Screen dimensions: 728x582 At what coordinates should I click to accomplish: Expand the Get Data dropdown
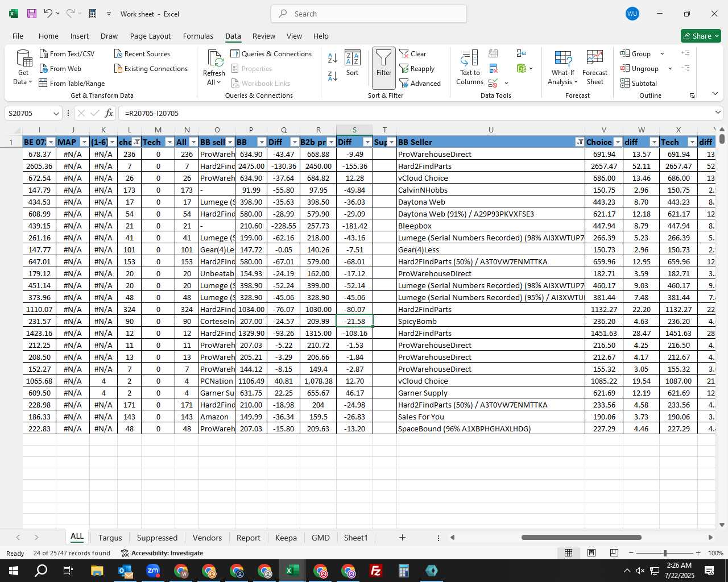[x=23, y=77]
